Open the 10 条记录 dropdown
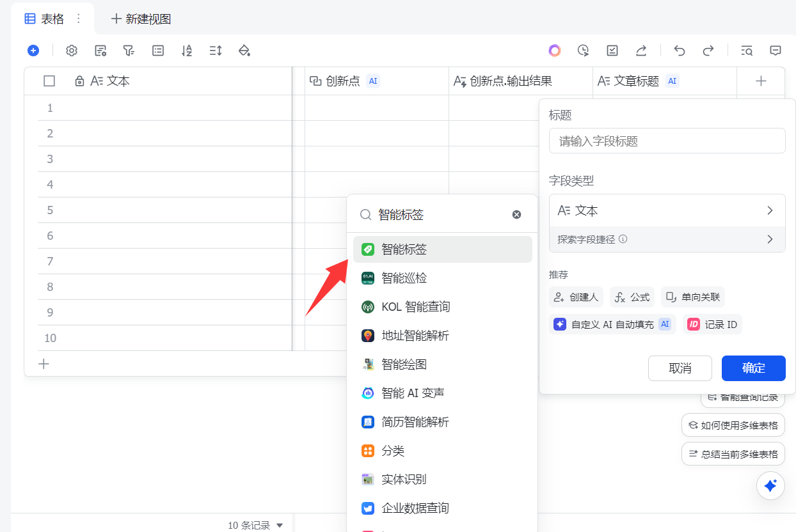Screen dimensions: 796x532 click(255, 526)
